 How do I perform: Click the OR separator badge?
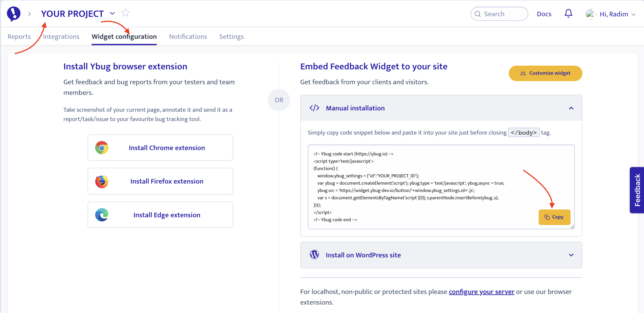click(279, 100)
